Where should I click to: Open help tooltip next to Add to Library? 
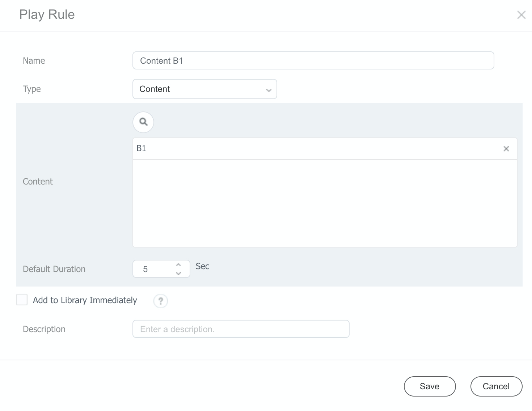pos(161,301)
